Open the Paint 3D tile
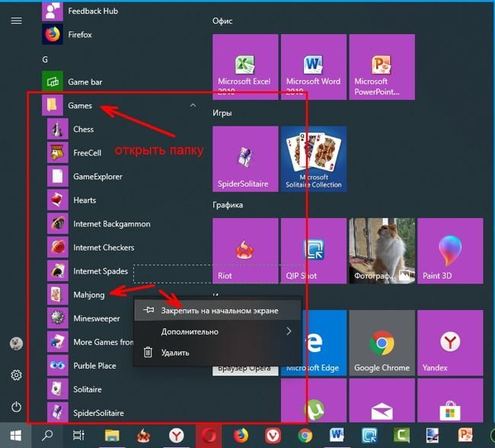The height and width of the screenshot is (448, 495). click(450, 251)
